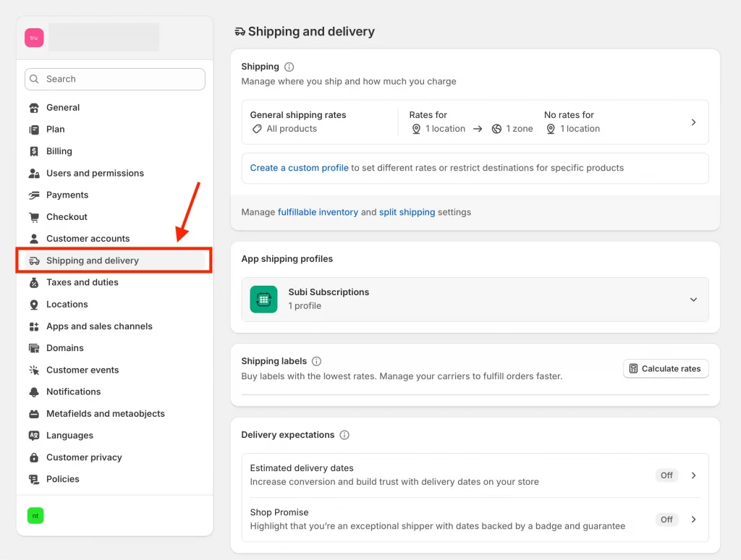Open Shop Promise settings chevron arrow
Viewport: 741px width, 560px height.
coord(693,519)
